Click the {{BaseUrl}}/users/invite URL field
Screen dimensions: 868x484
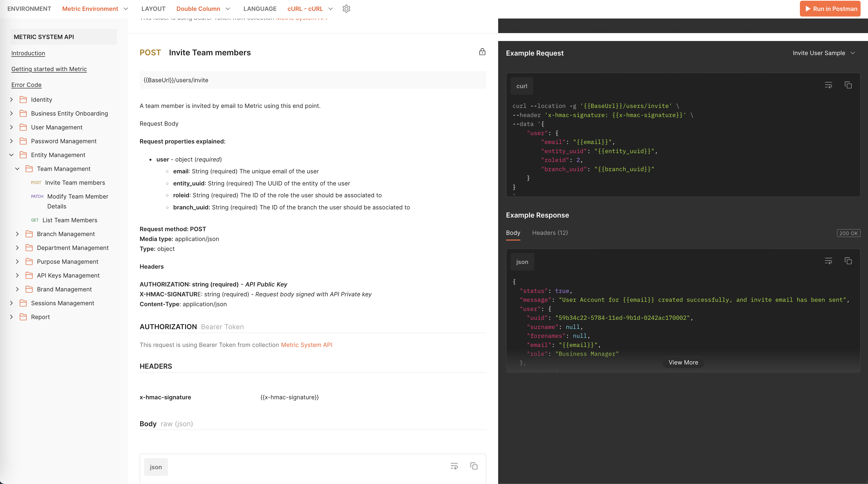(x=313, y=80)
